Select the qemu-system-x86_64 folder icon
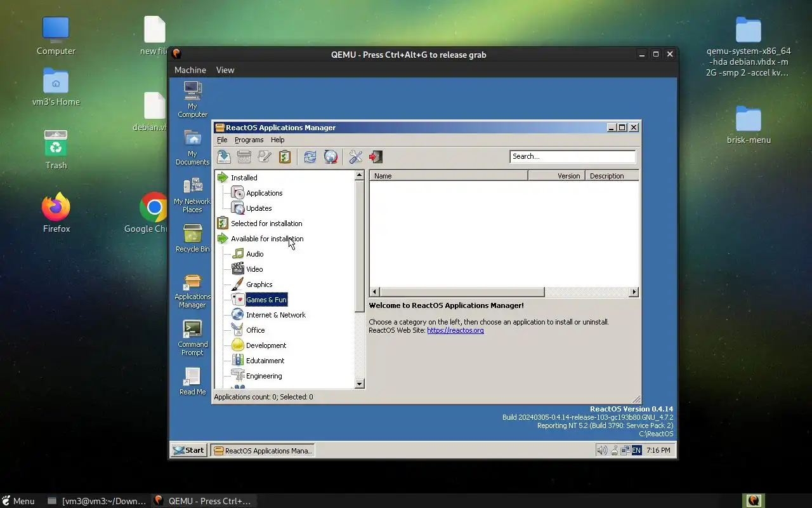 pos(749,47)
